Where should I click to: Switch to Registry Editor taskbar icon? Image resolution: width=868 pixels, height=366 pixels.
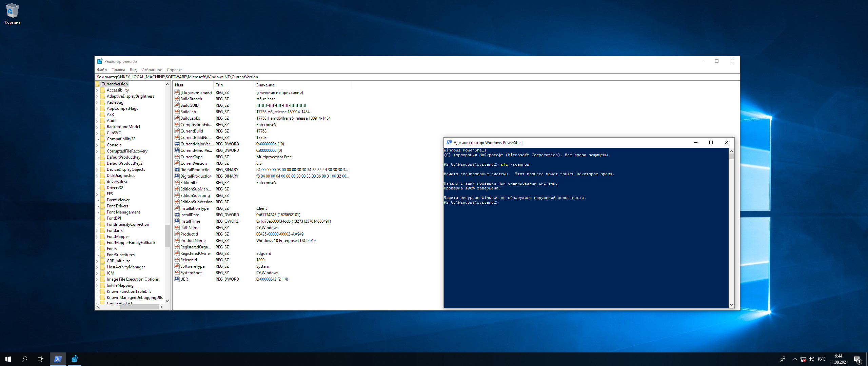[75, 359]
